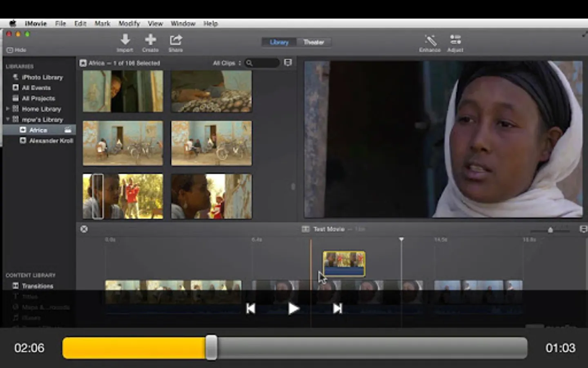The height and width of the screenshot is (368, 588).
Task: Click the Share icon in toolbar
Action: [x=176, y=40]
